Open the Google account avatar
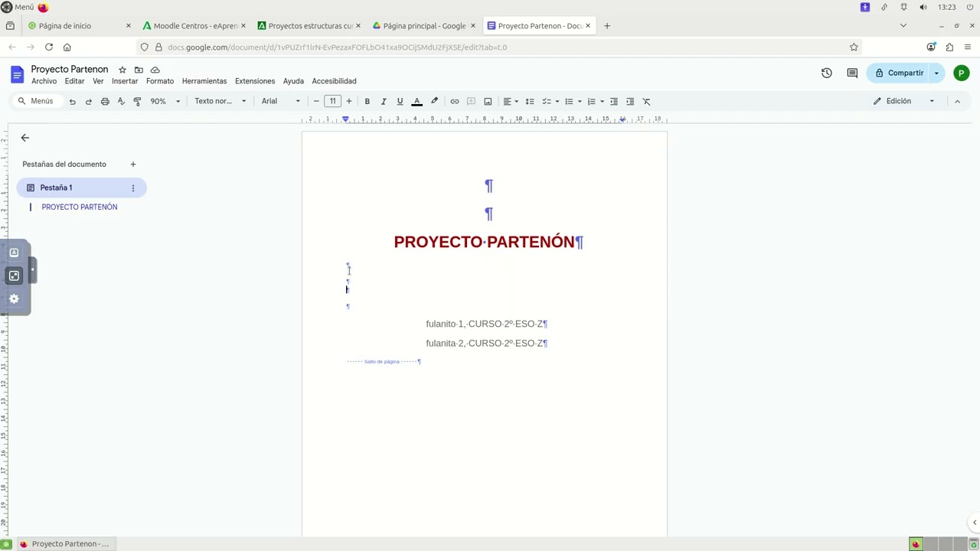 pyautogui.click(x=962, y=73)
